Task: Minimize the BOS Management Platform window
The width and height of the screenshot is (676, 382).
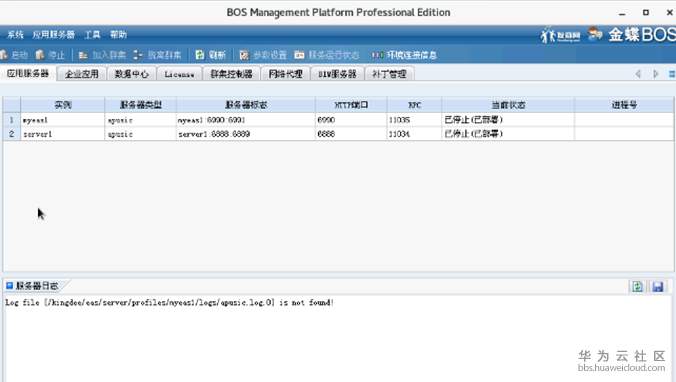Action: pyautogui.click(x=622, y=13)
